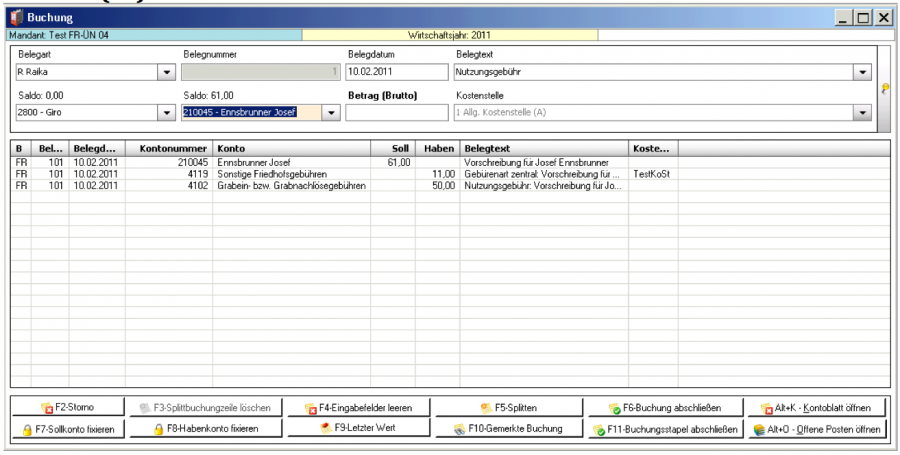Lock credit account via F8-Habenkonto fixieren
900x455 pixels.
[206, 429]
